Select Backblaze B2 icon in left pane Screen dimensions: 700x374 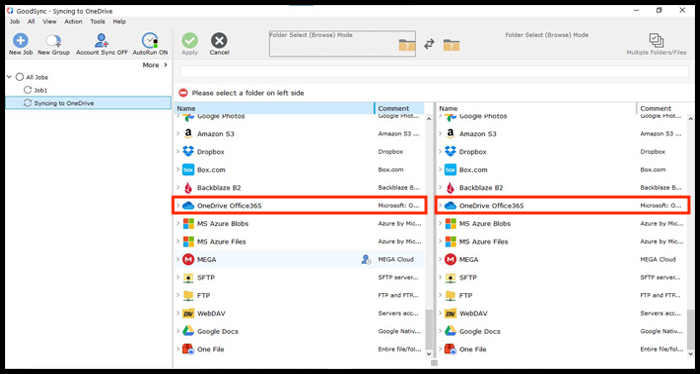(188, 188)
